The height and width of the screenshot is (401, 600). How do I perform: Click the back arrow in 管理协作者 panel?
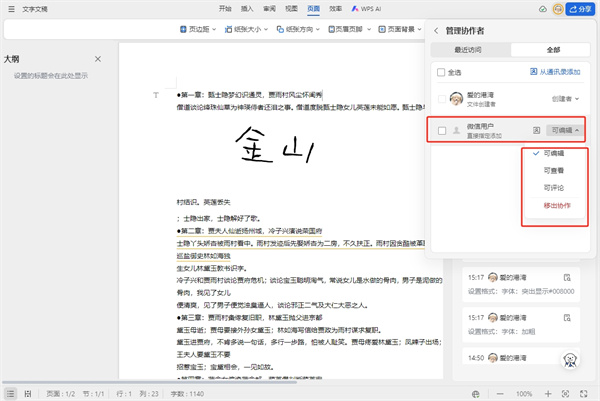(436, 31)
